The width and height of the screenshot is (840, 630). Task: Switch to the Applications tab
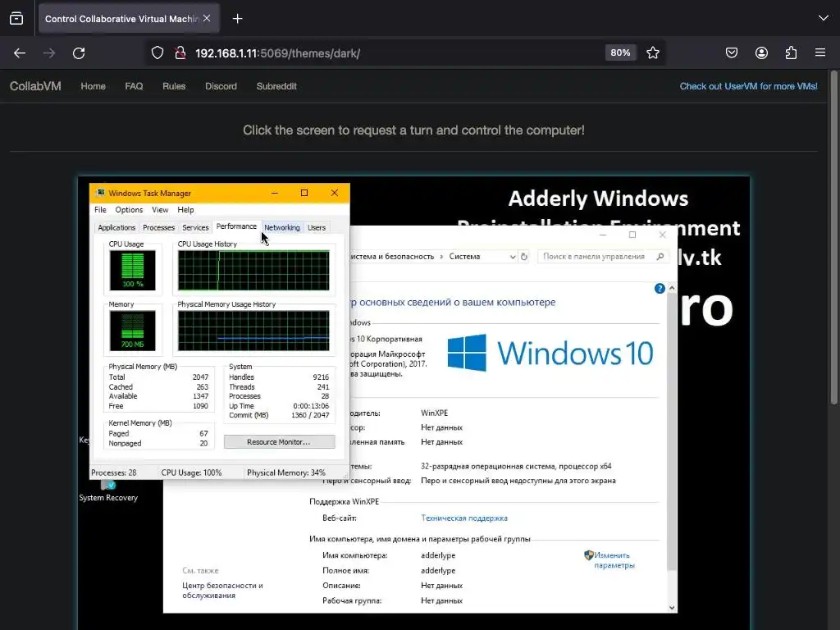click(116, 228)
